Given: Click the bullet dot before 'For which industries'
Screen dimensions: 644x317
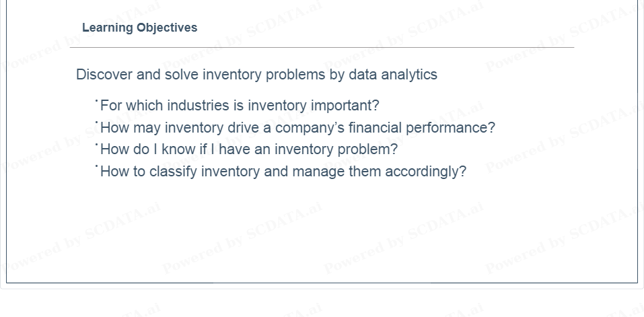Looking at the screenshot, I should click(96, 100).
